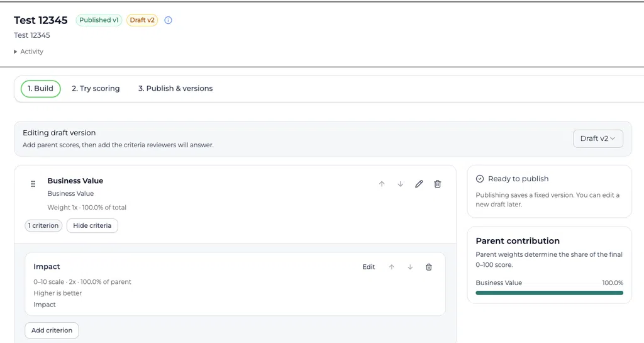The image size is (644, 343).
Task: Click the 'Editing draft version' heading
Action: point(59,133)
